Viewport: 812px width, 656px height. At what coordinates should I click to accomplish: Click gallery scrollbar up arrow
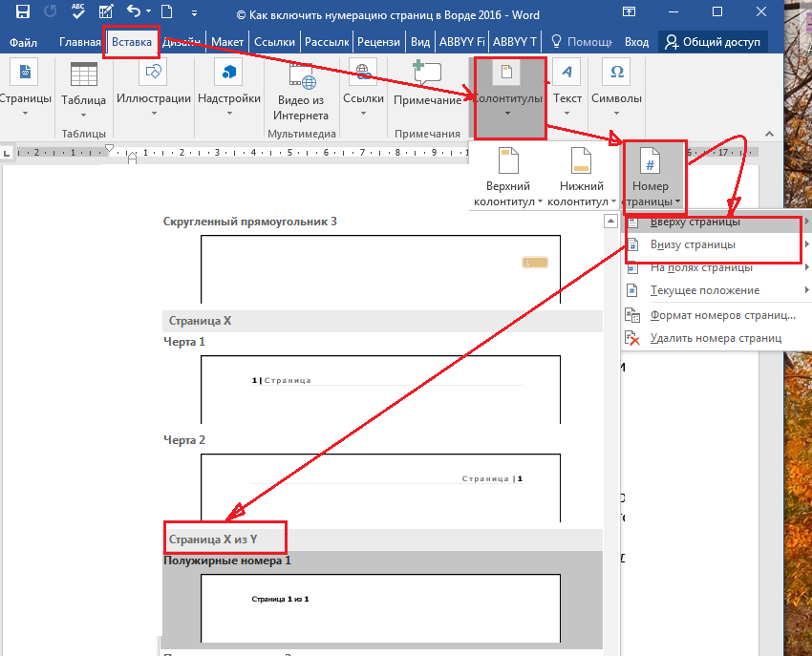[x=609, y=222]
